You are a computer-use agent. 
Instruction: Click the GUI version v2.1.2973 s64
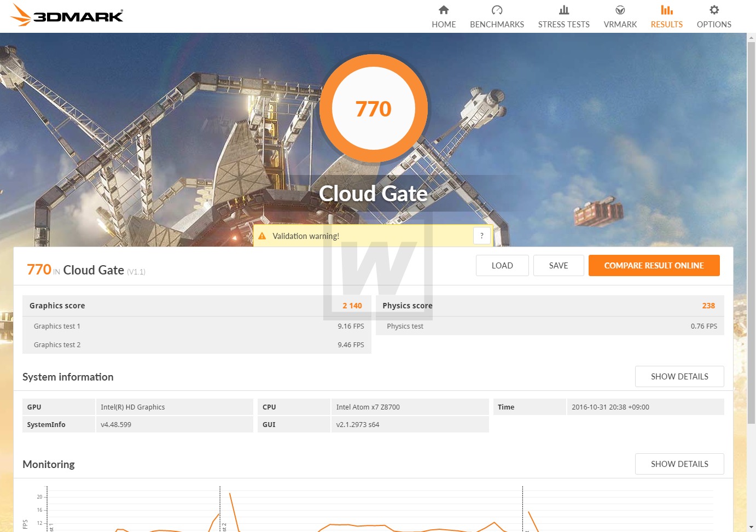358,424
